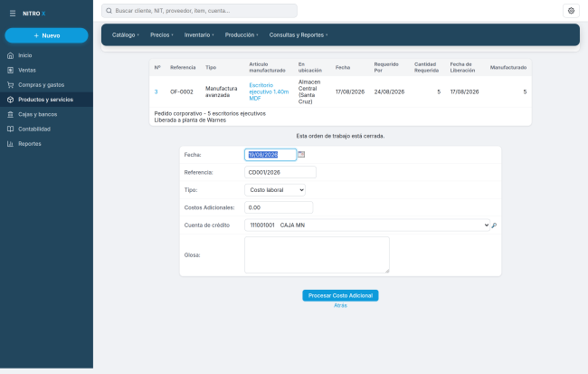Click the search magnifier icon
The image size is (588, 374).
point(109,11)
